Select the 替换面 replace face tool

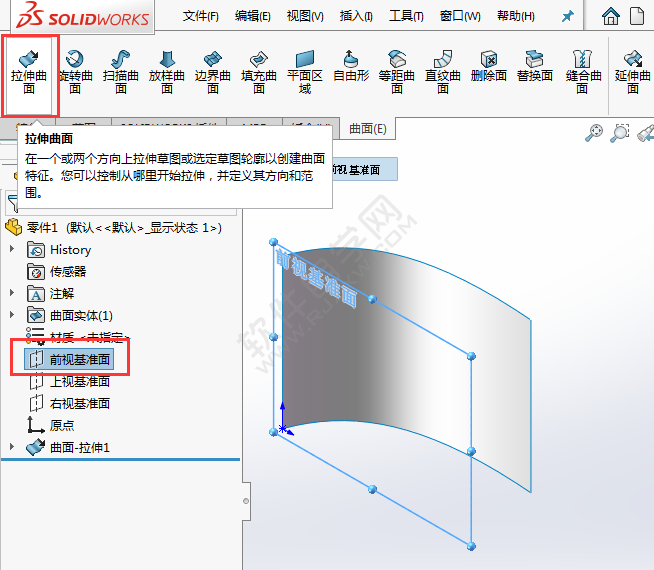click(535, 66)
